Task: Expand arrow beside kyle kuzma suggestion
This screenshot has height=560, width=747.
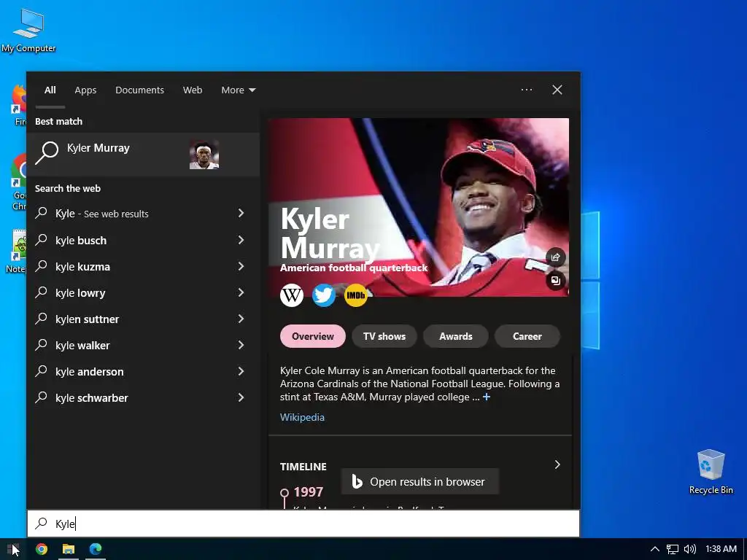Action: point(241,266)
